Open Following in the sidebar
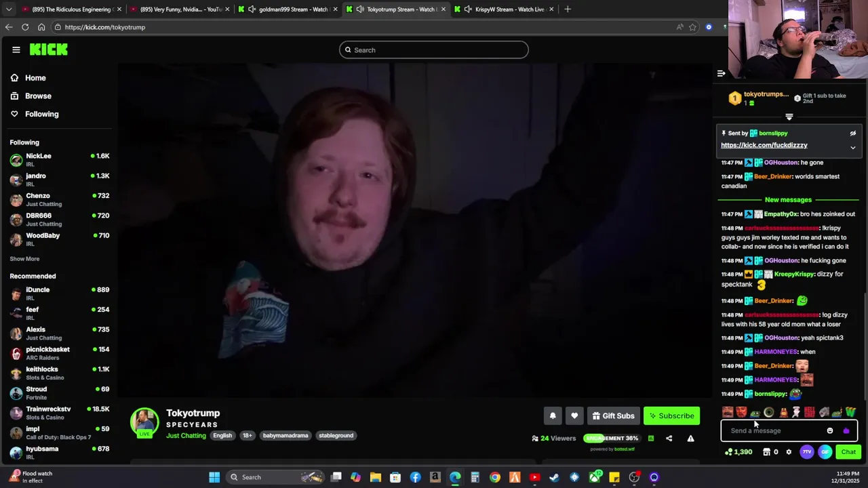The width and height of the screenshot is (868, 488). (41, 114)
